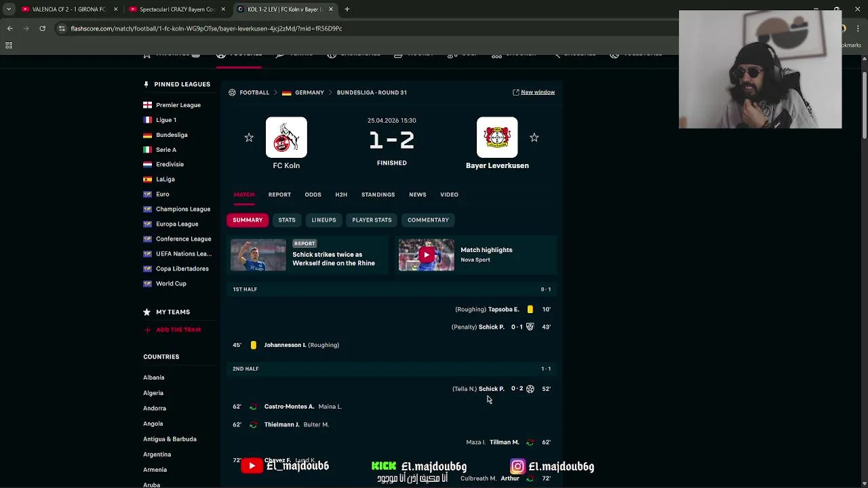Click the FC Koln club logo
Screen dimensions: 868x488
click(286, 138)
